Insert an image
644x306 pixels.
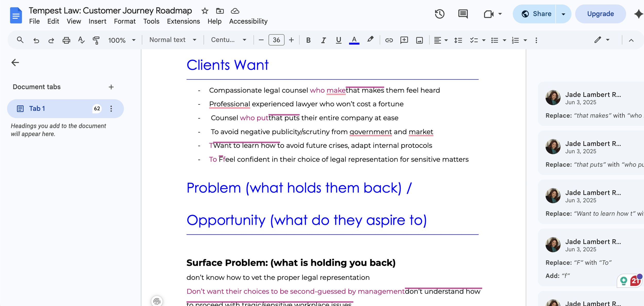tap(419, 40)
